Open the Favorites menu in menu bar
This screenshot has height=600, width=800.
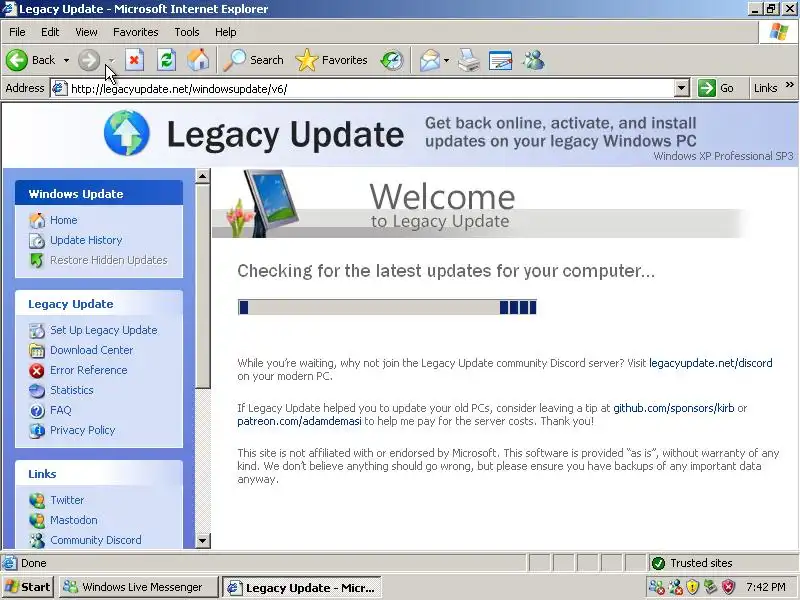[x=136, y=32]
